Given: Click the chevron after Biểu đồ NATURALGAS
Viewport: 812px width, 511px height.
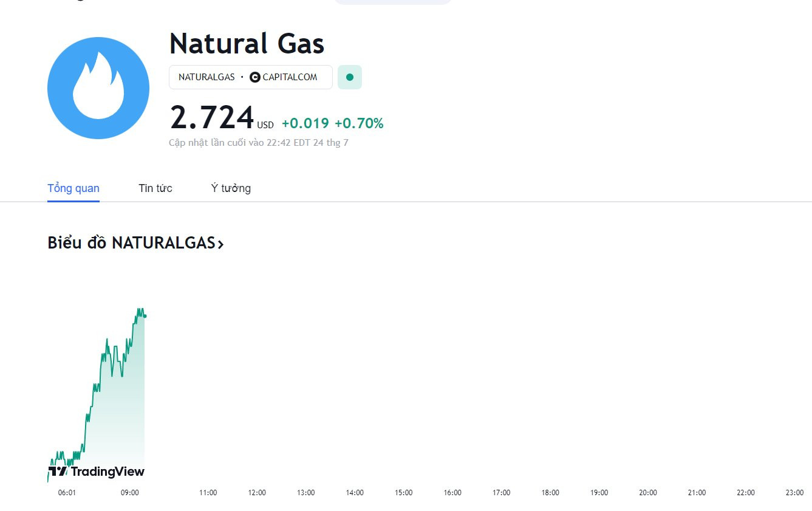Looking at the screenshot, I should 220,244.
